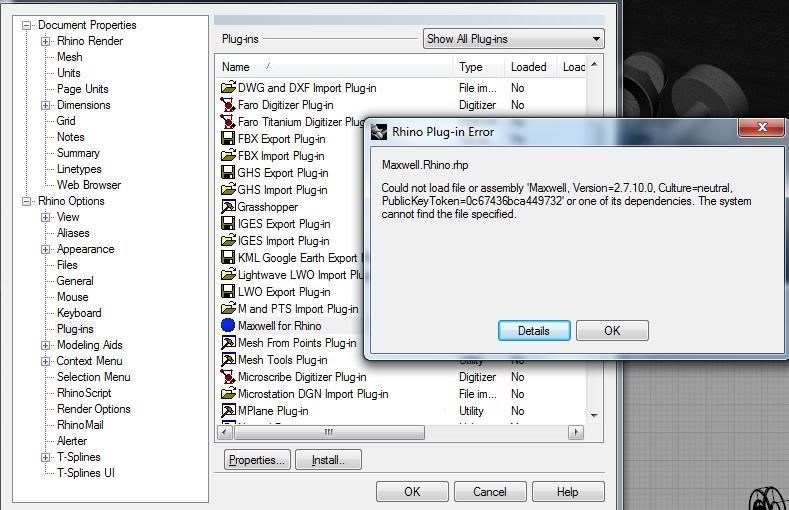The image size is (789, 510).
Task: Expand the T-Splines tree node
Action: [45, 457]
